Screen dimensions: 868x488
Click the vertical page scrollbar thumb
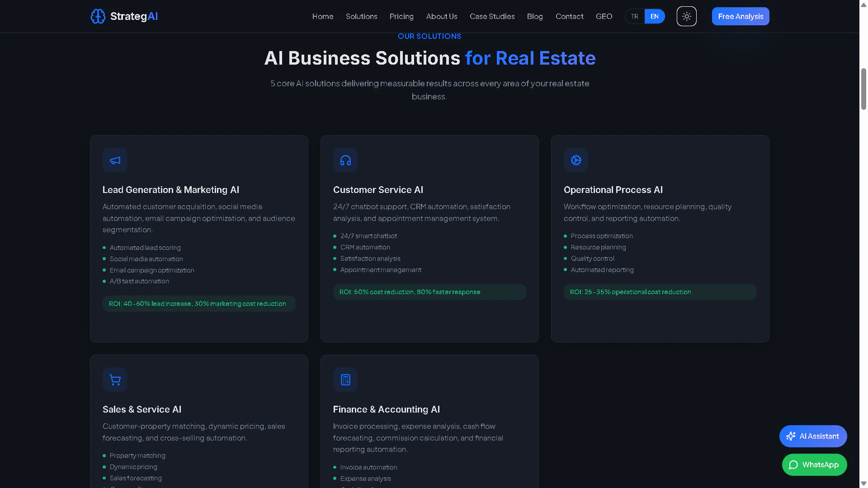863,89
